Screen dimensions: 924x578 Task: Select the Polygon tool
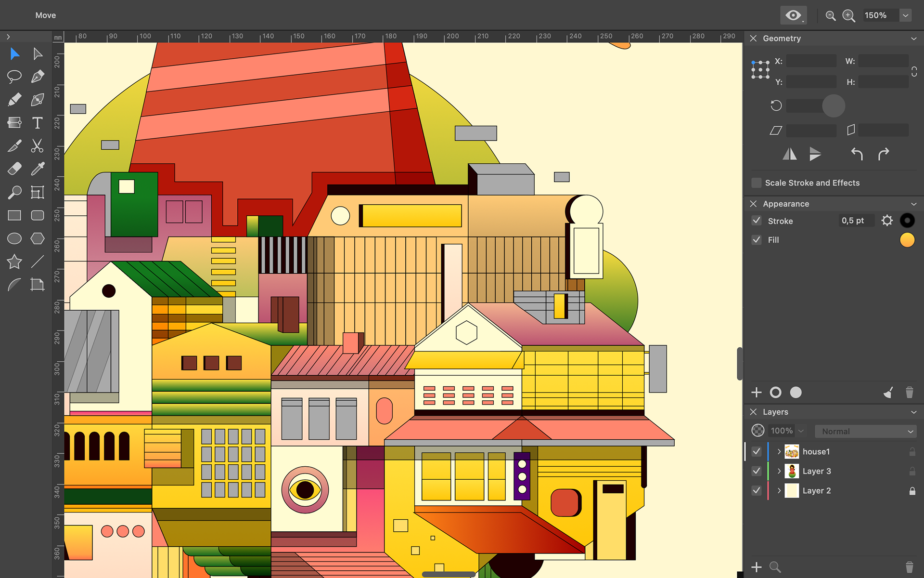(38, 238)
